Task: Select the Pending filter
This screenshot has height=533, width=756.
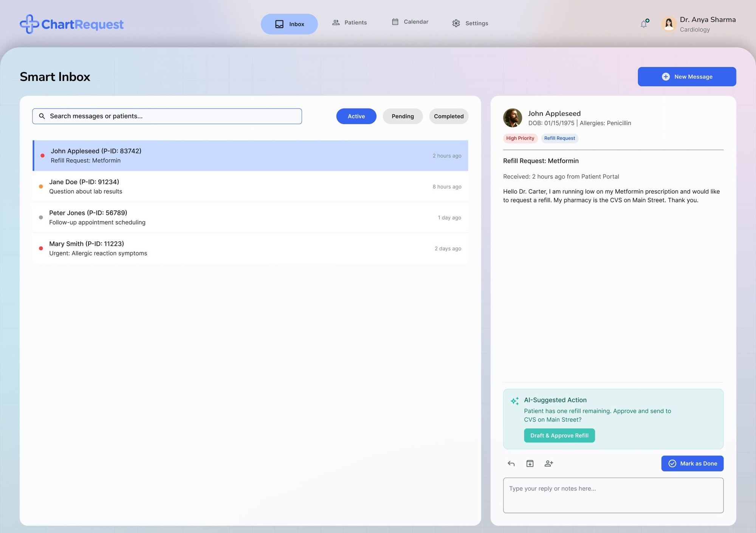Action: click(x=403, y=116)
